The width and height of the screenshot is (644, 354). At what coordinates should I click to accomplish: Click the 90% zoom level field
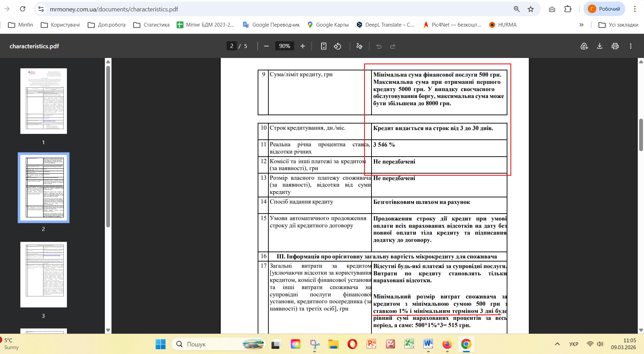(x=285, y=46)
